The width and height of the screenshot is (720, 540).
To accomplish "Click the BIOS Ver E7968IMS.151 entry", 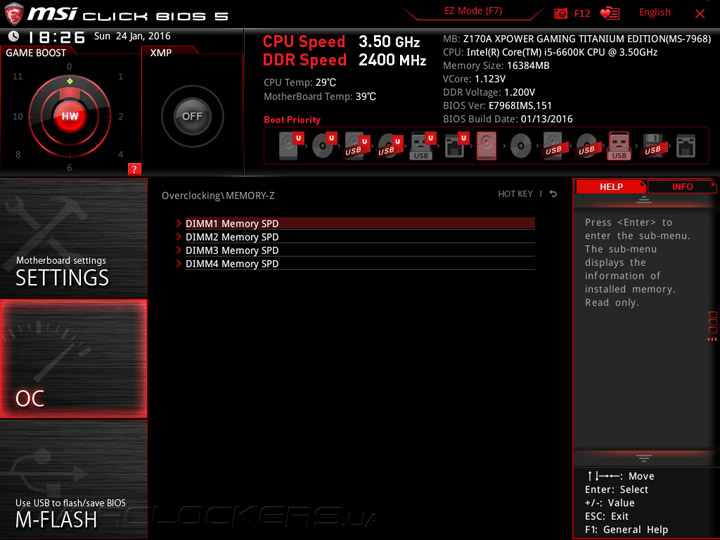I will (x=497, y=106).
